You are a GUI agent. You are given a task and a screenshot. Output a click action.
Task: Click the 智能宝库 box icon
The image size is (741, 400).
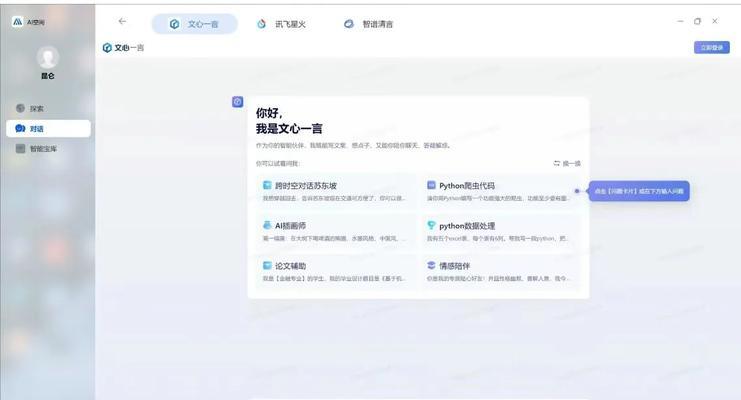[x=20, y=149]
